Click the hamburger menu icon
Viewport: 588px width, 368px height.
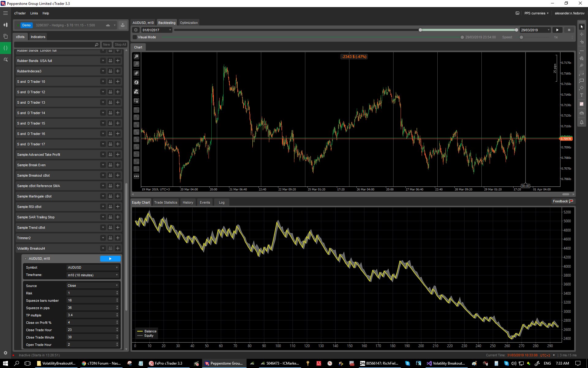coord(6,13)
